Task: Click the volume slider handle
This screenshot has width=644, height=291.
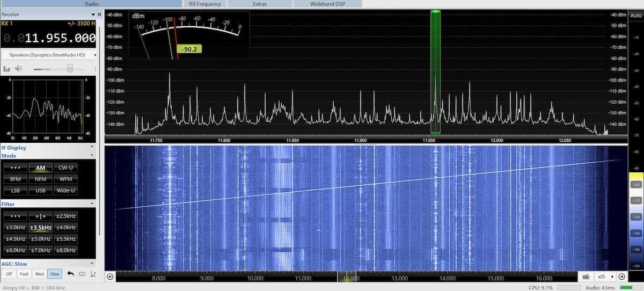Action: 70,68
